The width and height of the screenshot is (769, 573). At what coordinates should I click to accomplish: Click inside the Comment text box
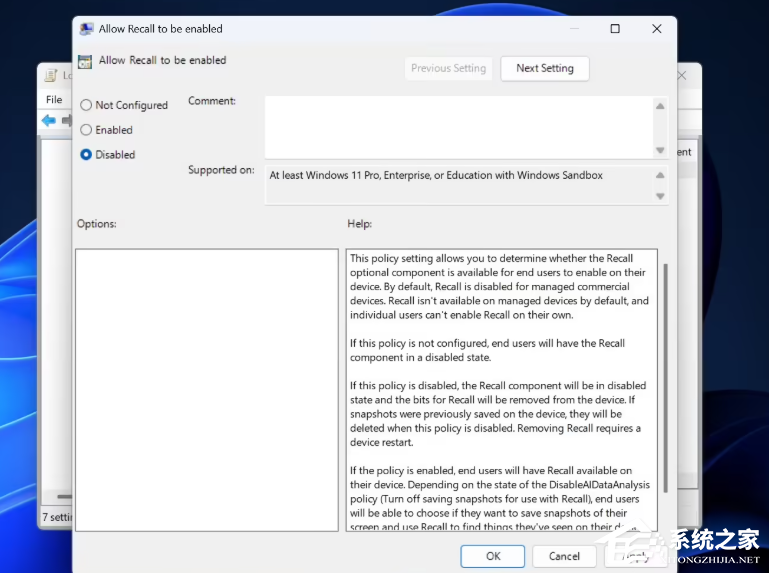458,125
